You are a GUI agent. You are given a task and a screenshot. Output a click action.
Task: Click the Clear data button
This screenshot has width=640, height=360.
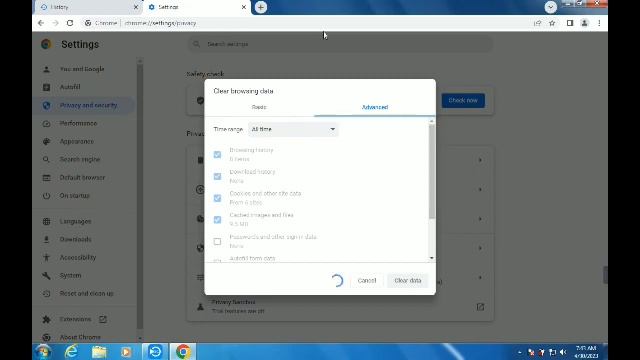[408, 280]
